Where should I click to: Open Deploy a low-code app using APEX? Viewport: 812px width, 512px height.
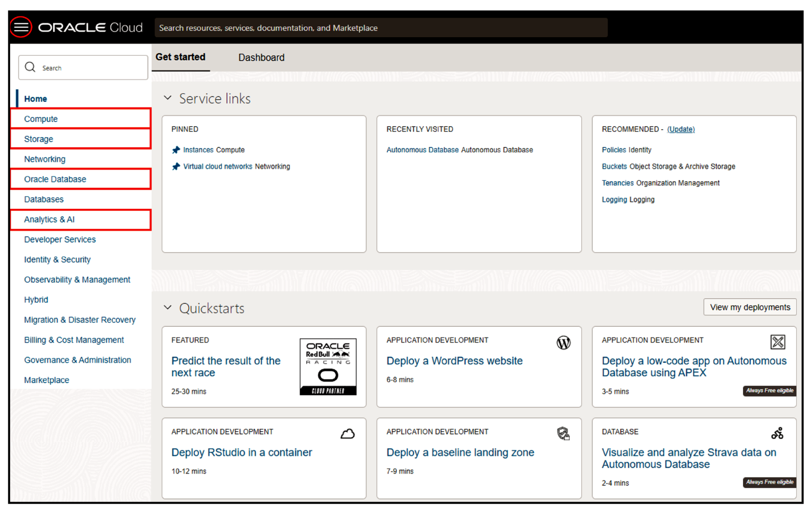click(x=694, y=367)
